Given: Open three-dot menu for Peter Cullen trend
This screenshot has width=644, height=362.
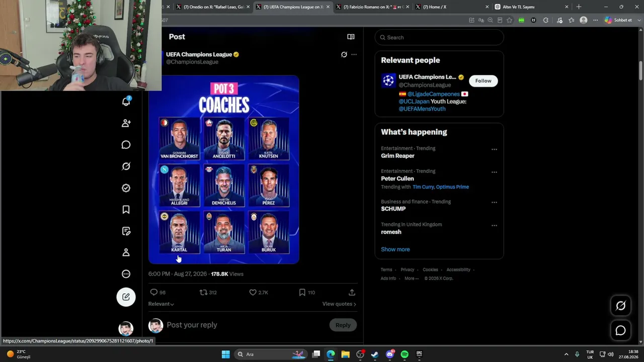Looking at the screenshot, I should click(494, 172).
